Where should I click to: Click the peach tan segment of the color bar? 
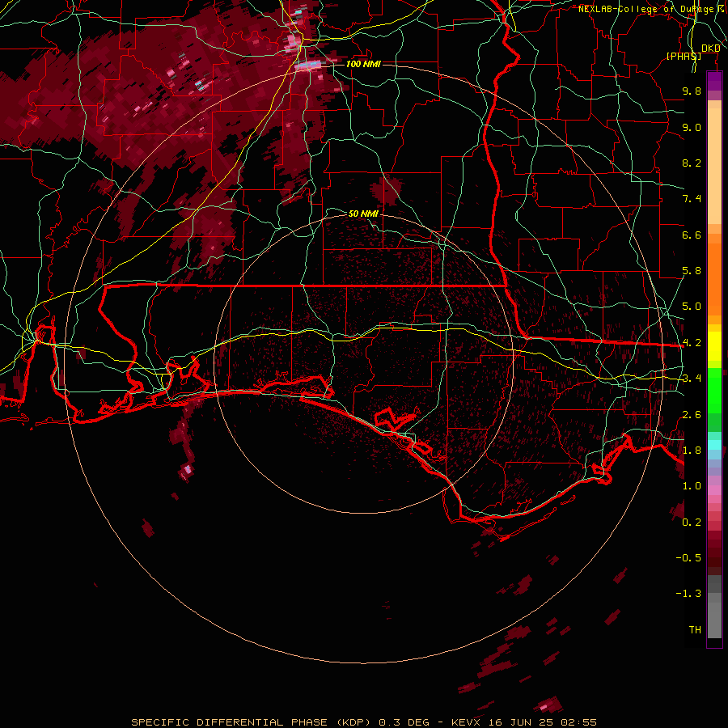click(x=714, y=166)
